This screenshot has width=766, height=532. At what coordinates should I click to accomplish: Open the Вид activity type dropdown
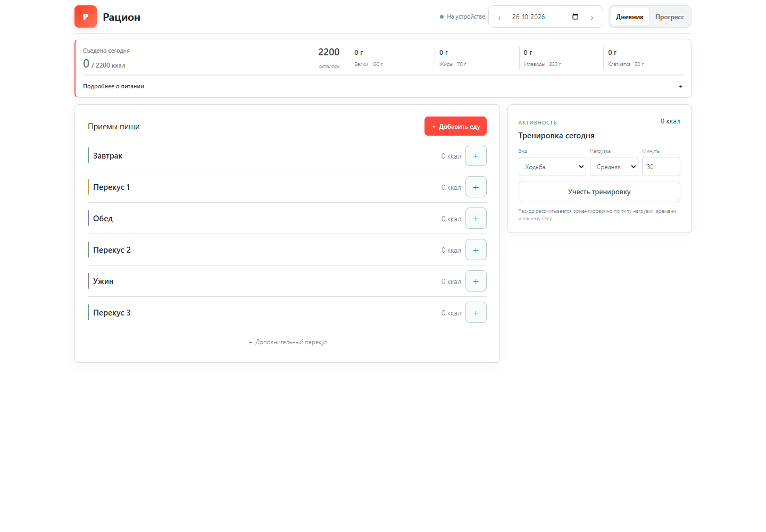552,167
